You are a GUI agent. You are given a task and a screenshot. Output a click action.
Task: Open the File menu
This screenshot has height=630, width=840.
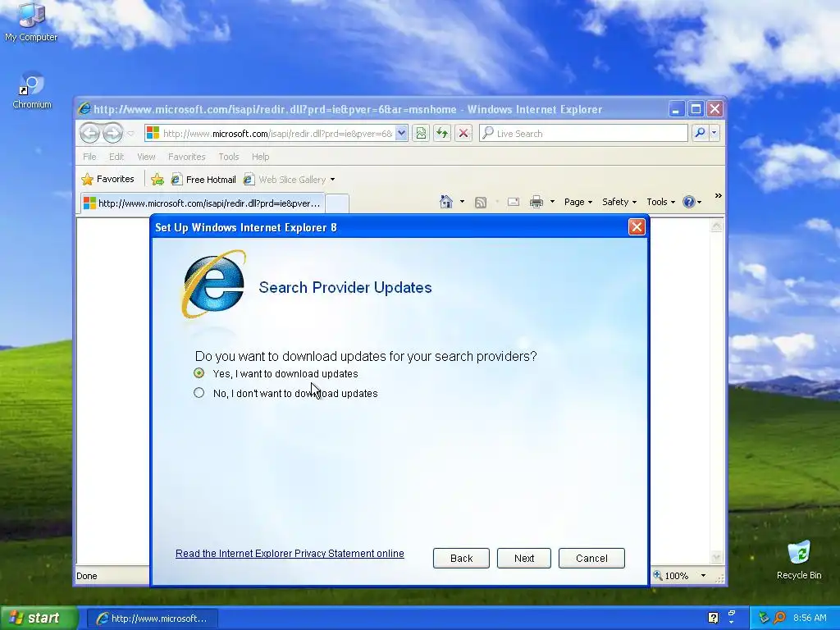pos(89,157)
